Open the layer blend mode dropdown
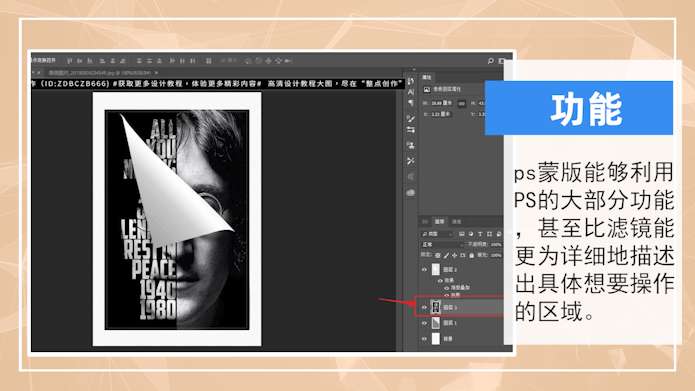The height and width of the screenshot is (391, 695). 441,244
